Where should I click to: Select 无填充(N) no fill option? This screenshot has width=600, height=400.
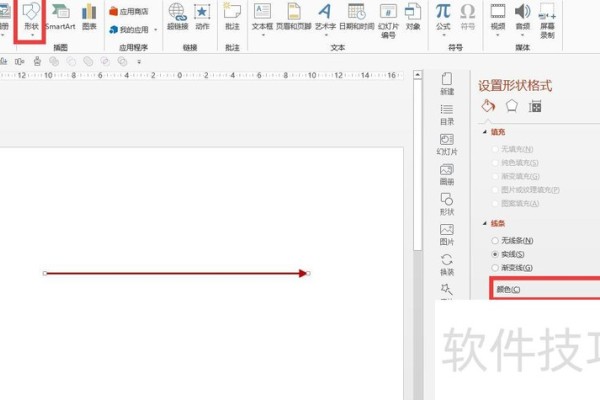click(x=512, y=149)
